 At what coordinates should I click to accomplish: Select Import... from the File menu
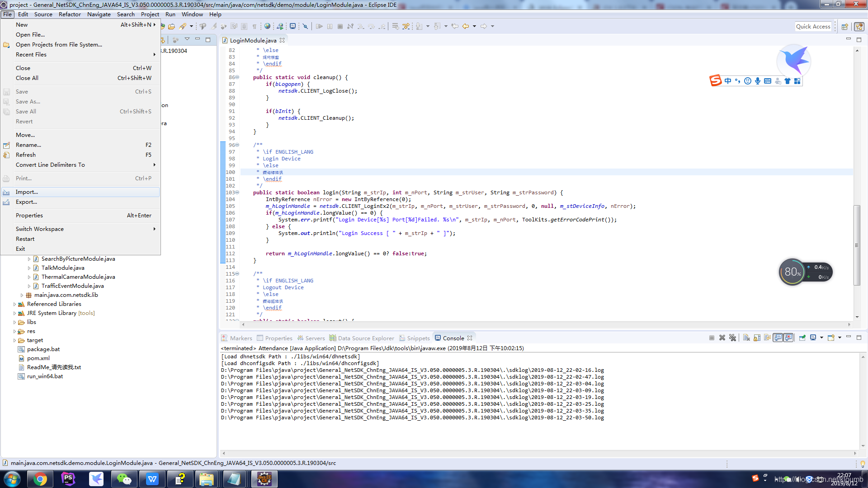[26, 192]
